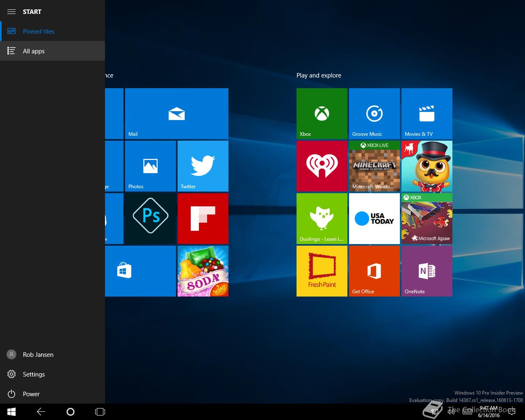The image size is (525, 420).
Task: Click the network icon in system tray
Action: pyautogui.click(x=435, y=412)
